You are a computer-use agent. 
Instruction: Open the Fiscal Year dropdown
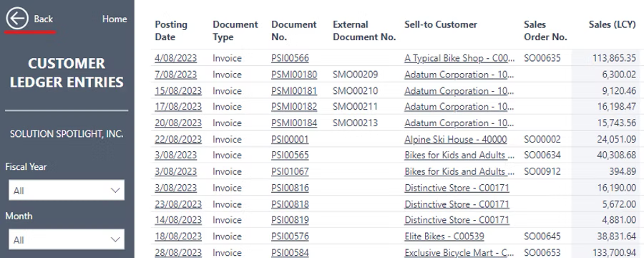(x=67, y=191)
